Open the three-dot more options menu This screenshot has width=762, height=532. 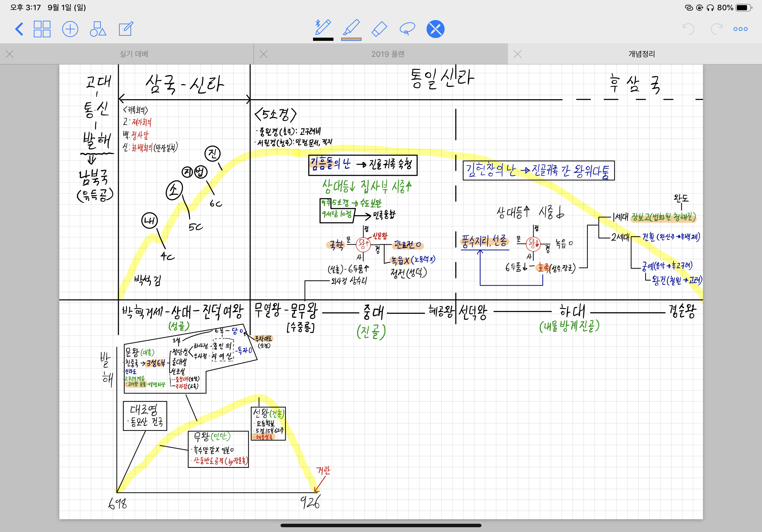coord(740,29)
